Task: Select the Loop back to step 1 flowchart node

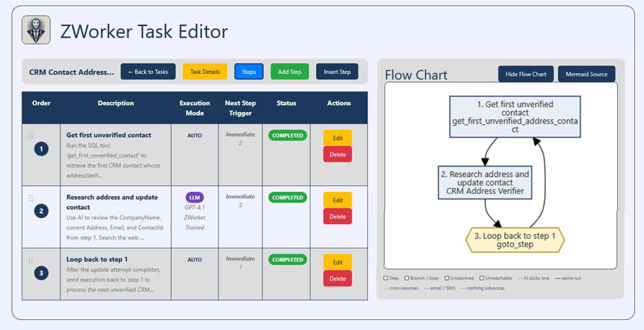Action: (515, 240)
